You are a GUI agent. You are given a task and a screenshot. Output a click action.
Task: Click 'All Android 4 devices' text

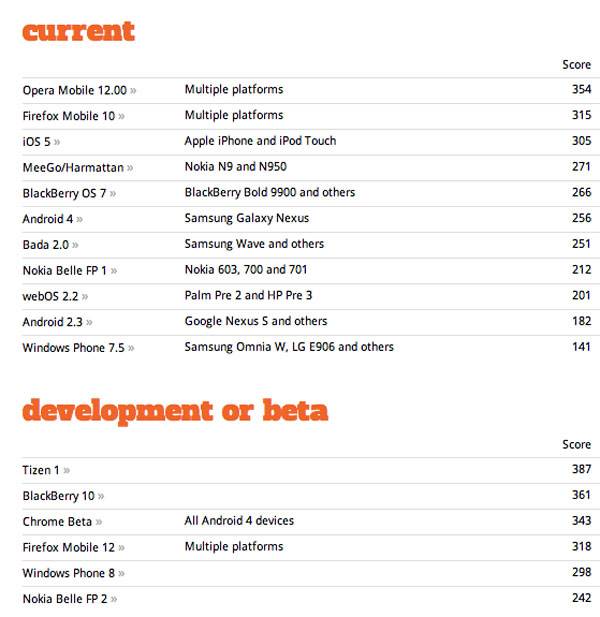coord(239,521)
